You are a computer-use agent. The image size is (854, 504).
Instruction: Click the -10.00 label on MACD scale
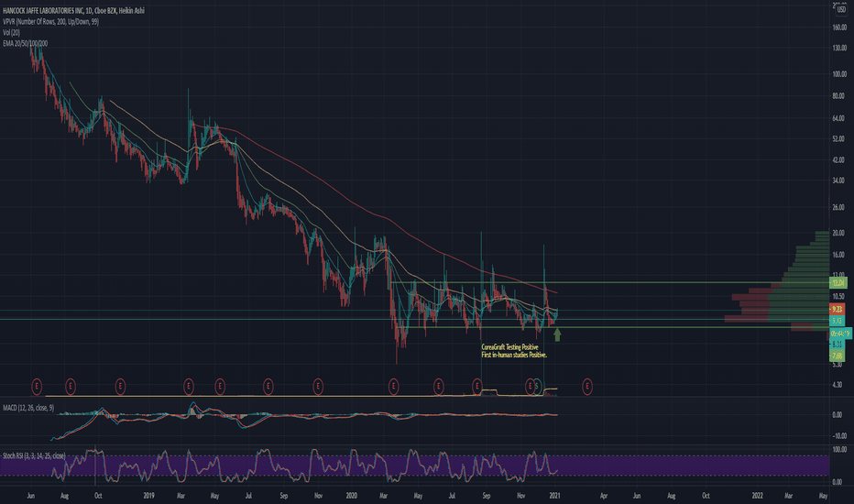point(839,436)
